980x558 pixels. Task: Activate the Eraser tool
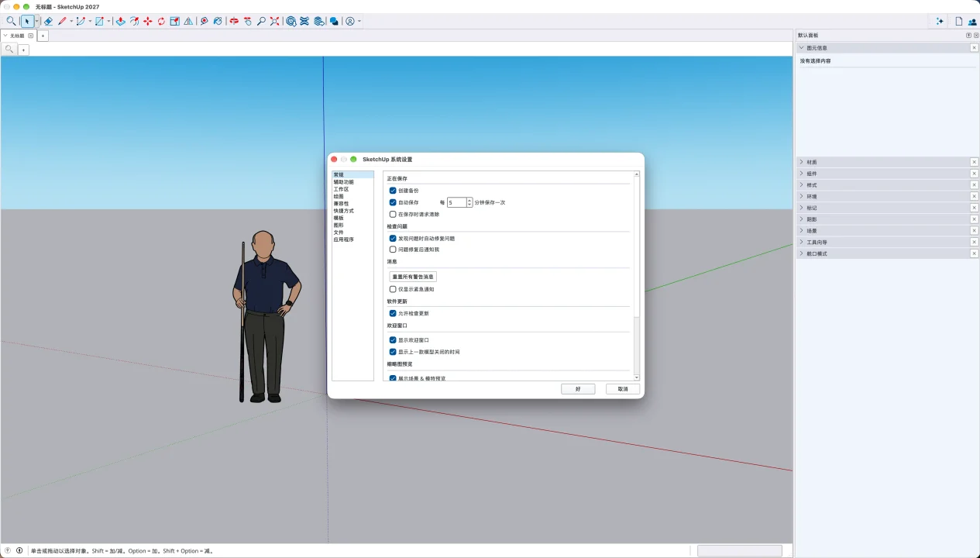(48, 22)
